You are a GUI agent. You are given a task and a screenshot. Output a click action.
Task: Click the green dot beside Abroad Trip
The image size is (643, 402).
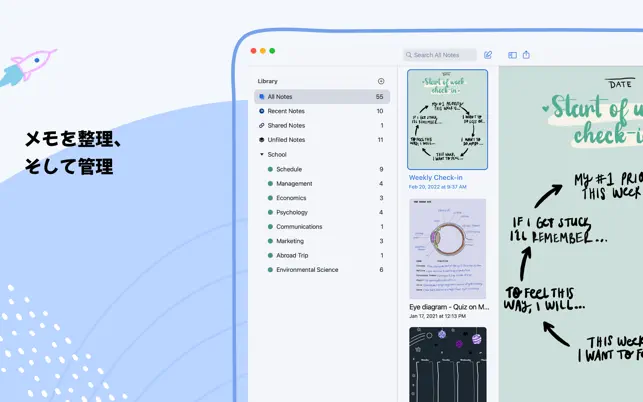point(270,255)
